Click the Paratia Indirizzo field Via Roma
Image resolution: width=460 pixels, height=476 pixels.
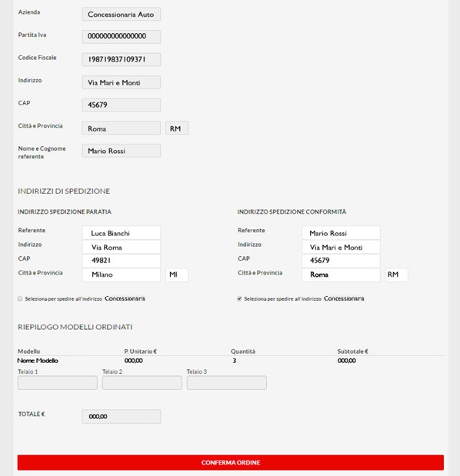click(x=121, y=247)
